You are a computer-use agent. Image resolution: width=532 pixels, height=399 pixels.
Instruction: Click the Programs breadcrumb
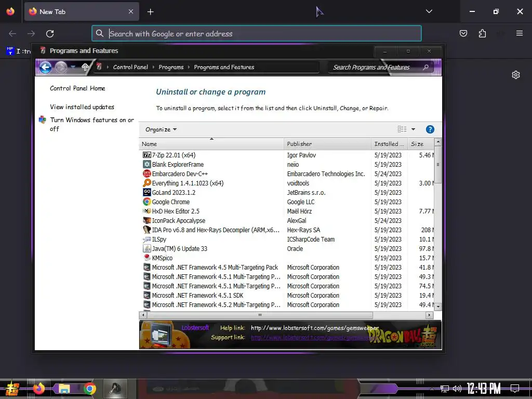[171, 67]
